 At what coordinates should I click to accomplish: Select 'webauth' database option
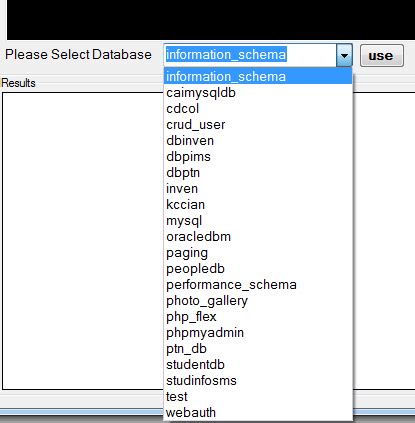[258, 413]
